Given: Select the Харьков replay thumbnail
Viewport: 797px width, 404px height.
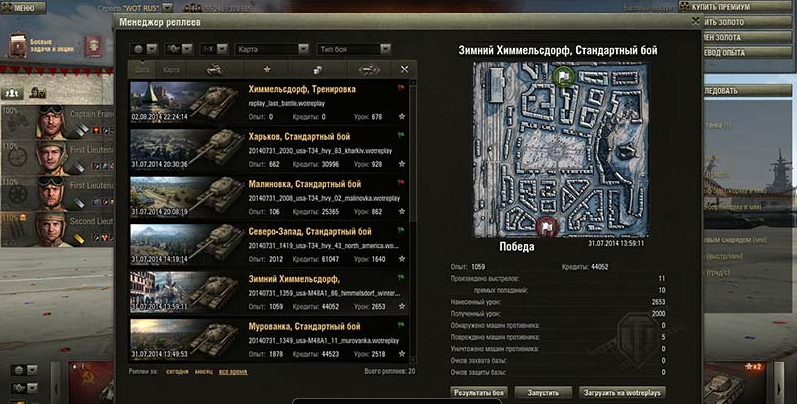Looking at the screenshot, I should tap(186, 149).
